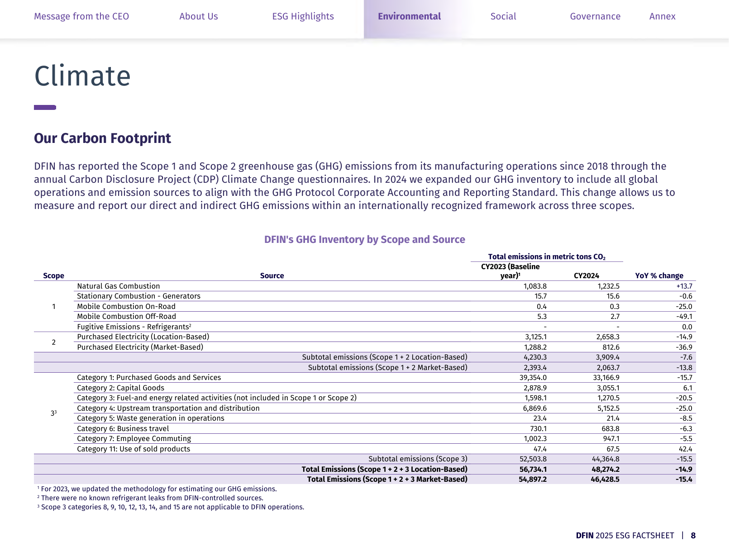Image resolution: width=730 pixels, height=560 pixels.
Task: Click Category 5: Waste generation in operations
Action: click(151, 418)
